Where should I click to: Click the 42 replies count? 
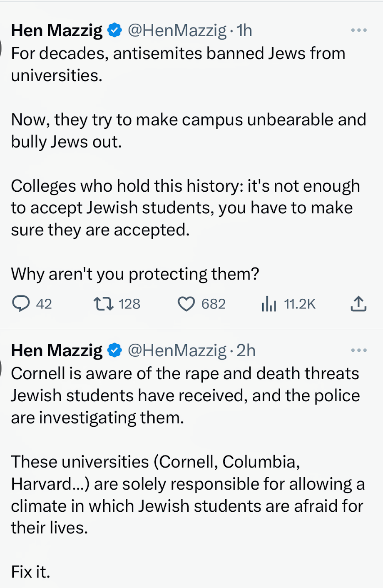[44, 304]
